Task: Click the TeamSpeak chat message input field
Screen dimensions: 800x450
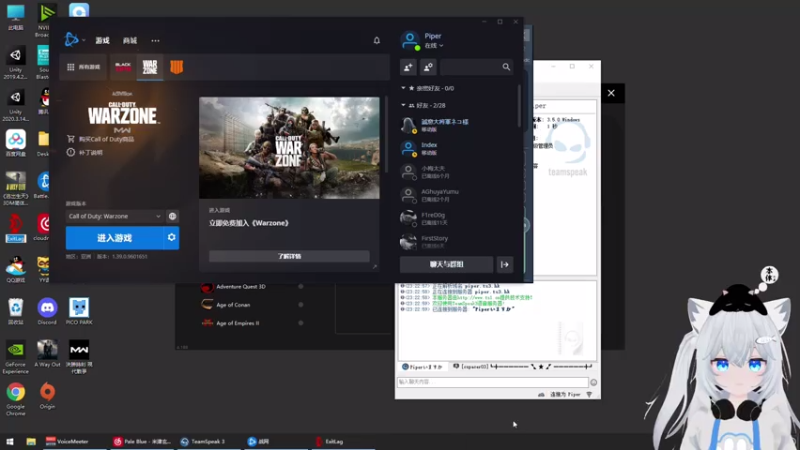Action: [493, 382]
